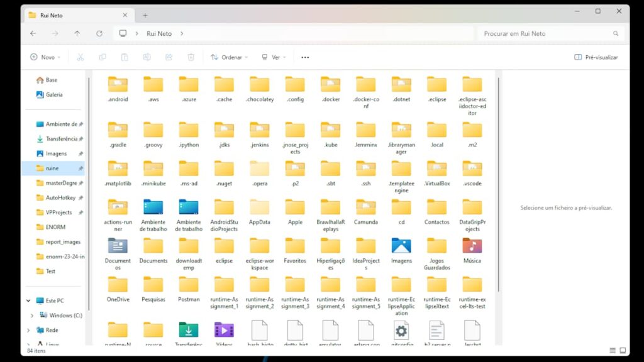Image resolution: width=644 pixels, height=362 pixels.
Task: Open the .jenkins folder
Action: [x=260, y=134]
